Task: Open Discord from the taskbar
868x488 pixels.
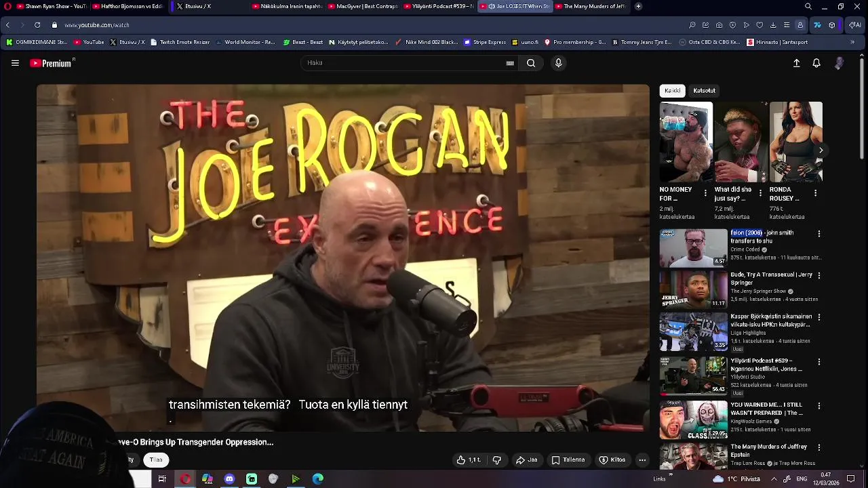Action: (229, 479)
